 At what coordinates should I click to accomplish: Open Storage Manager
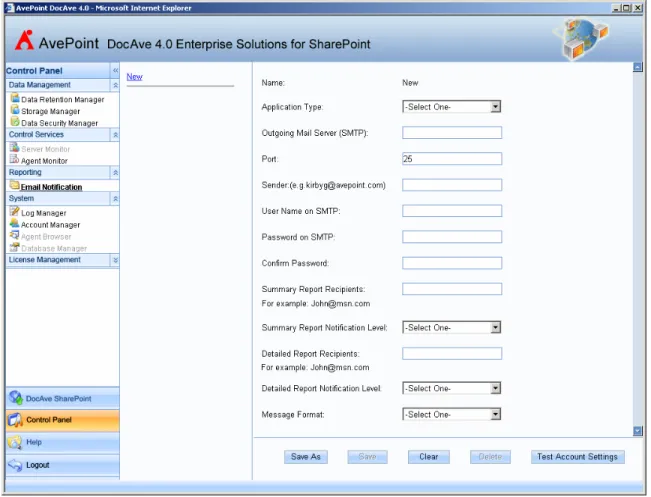(51, 111)
